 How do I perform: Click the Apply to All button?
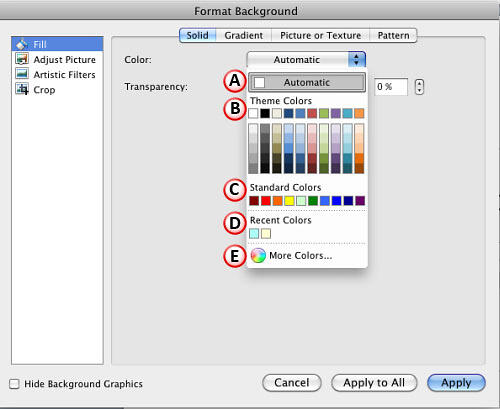[374, 383]
